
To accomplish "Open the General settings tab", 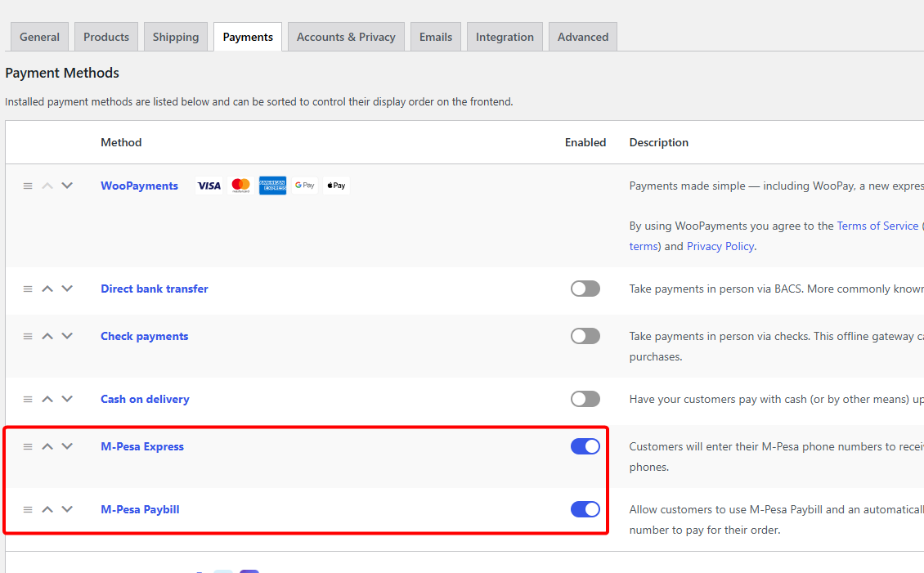I will pyautogui.click(x=39, y=37).
